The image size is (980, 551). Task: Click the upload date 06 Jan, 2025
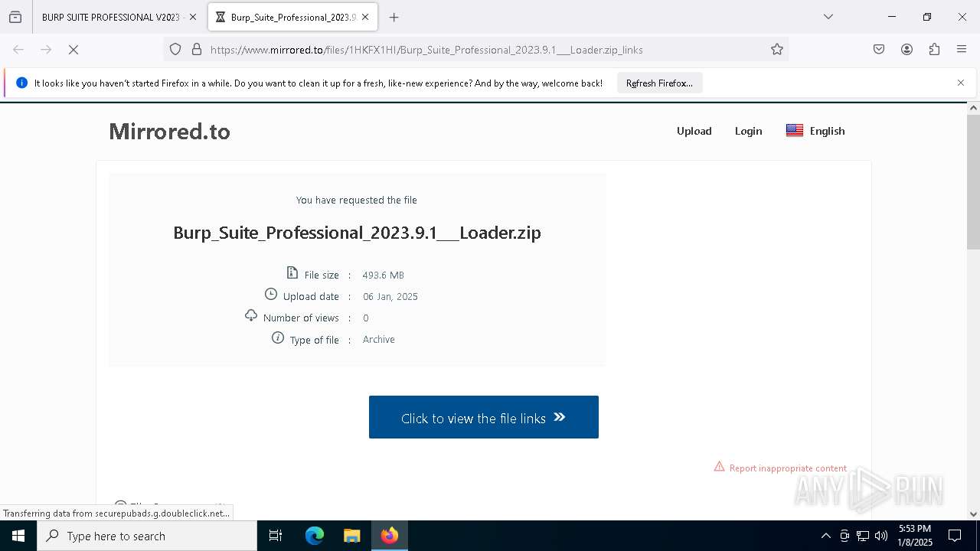[390, 296]
